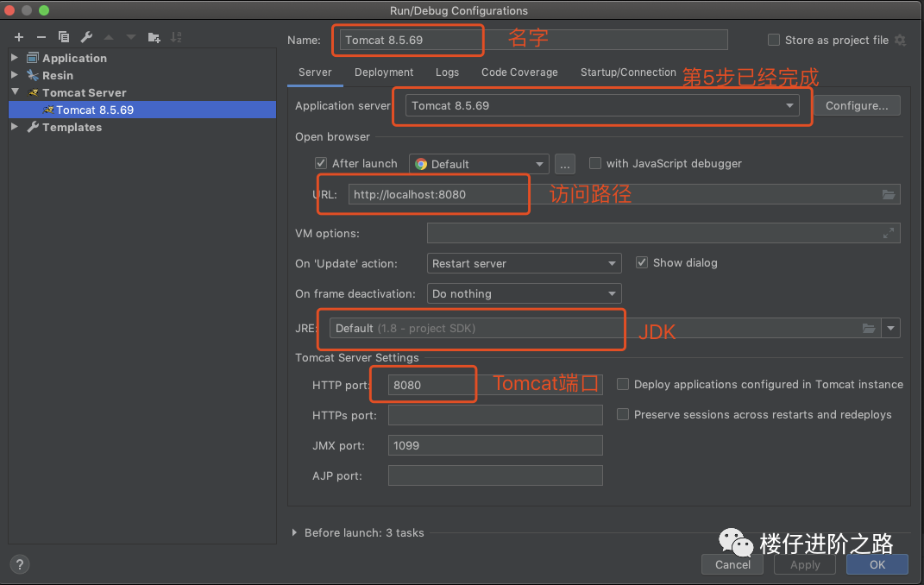Expand Before launch tasks section
This screenshot has height=585, width=924.
[294, 532]
